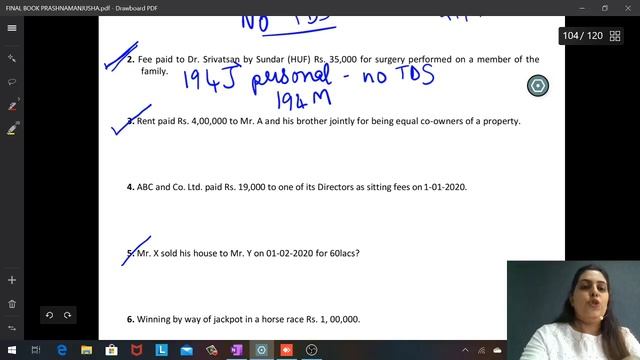The height and width of the screenshot is (360, 640).
Task: Click question 5 text about Mr. X house
Action: pyautogui.click(x=243, y=253)
